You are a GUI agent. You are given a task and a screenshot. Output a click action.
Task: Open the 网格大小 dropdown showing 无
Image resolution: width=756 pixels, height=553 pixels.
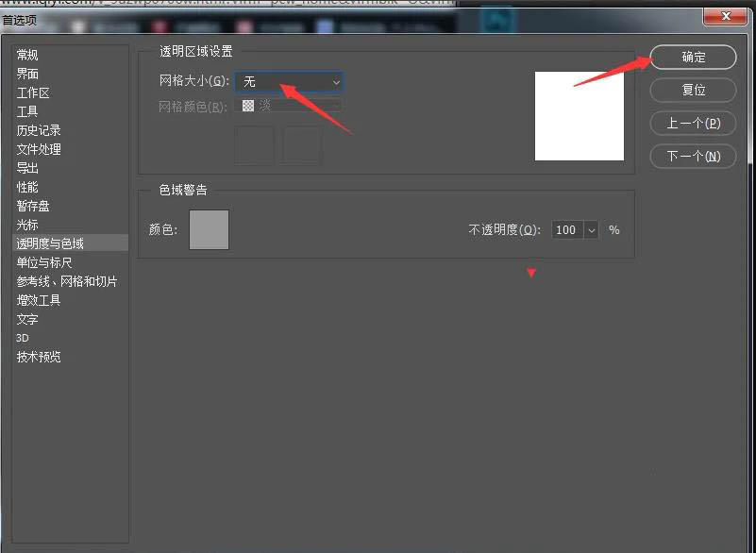point(289,82)
